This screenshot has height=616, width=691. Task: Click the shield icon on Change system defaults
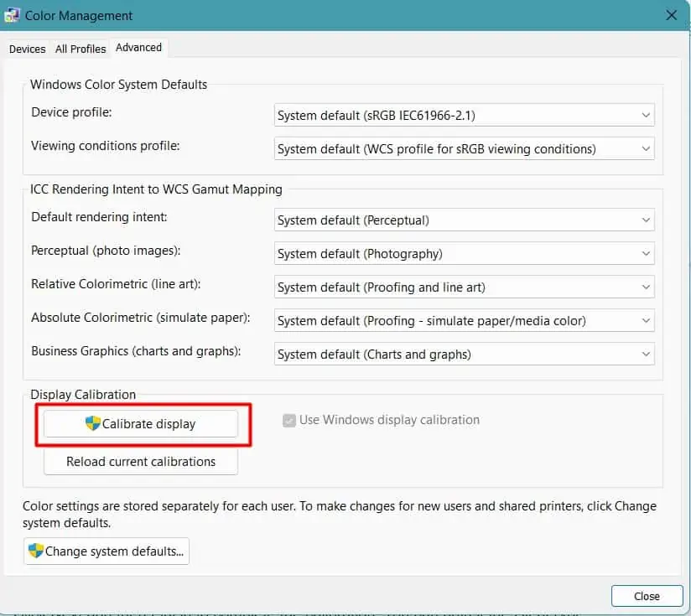[x=36, y=551]
